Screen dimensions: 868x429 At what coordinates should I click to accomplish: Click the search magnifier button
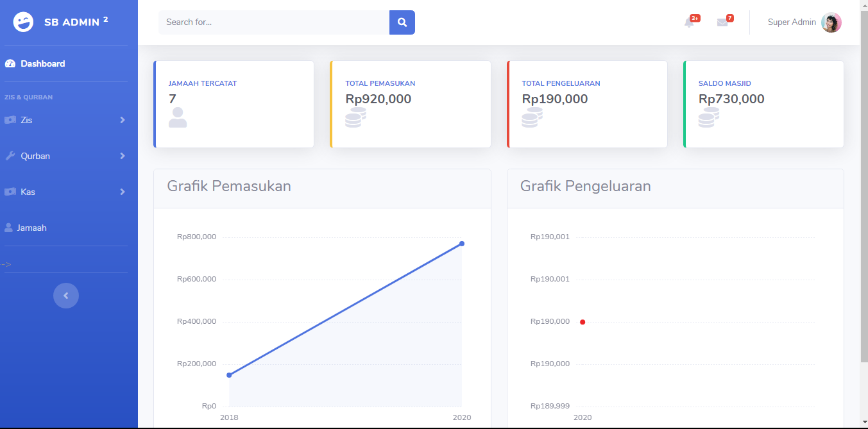tap(402, 22)
